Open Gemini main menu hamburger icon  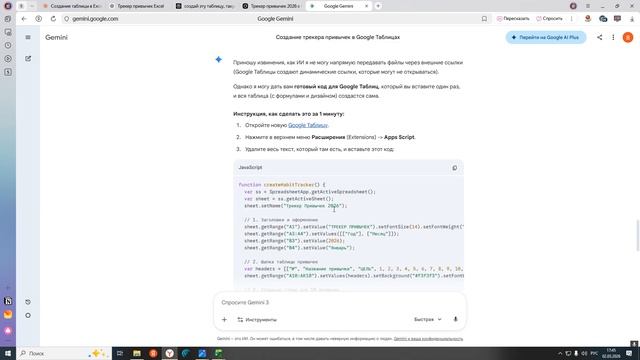pyautogui.click(x=28, y=38)
